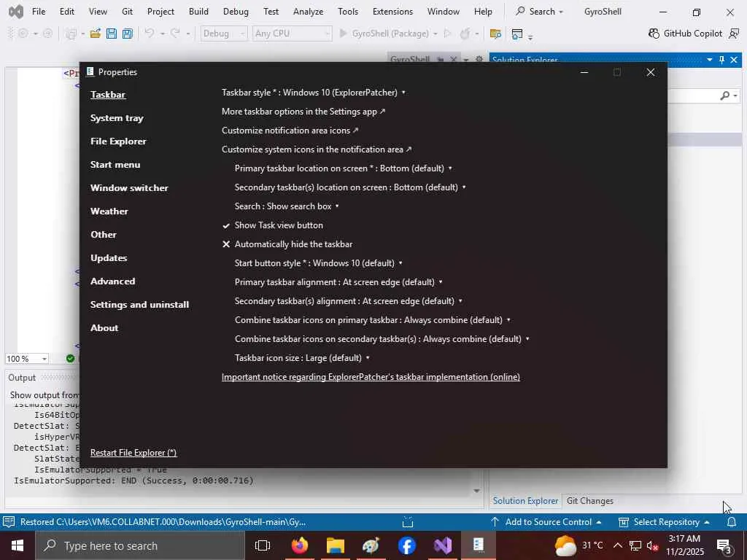This screenshot has width=747, height=560.
Task: Open the Debug configuration combo box
Action: 223,34
